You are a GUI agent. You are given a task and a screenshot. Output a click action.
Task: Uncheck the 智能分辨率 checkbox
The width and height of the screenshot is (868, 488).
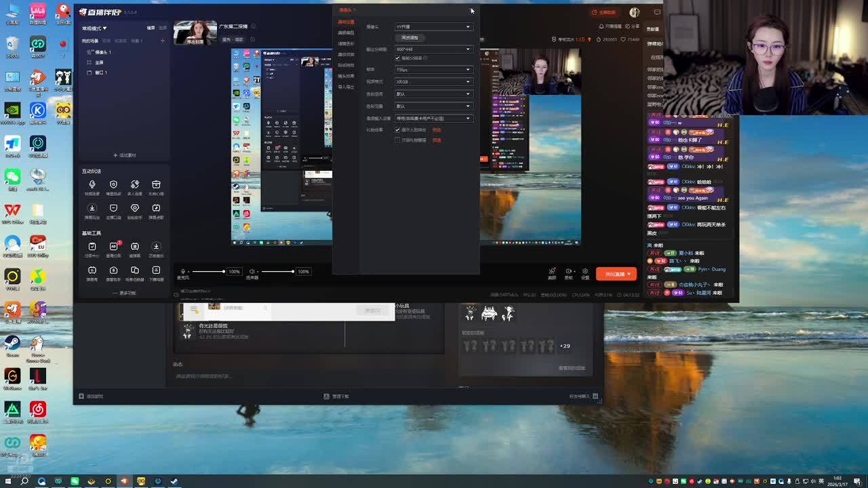click(397, 58)
